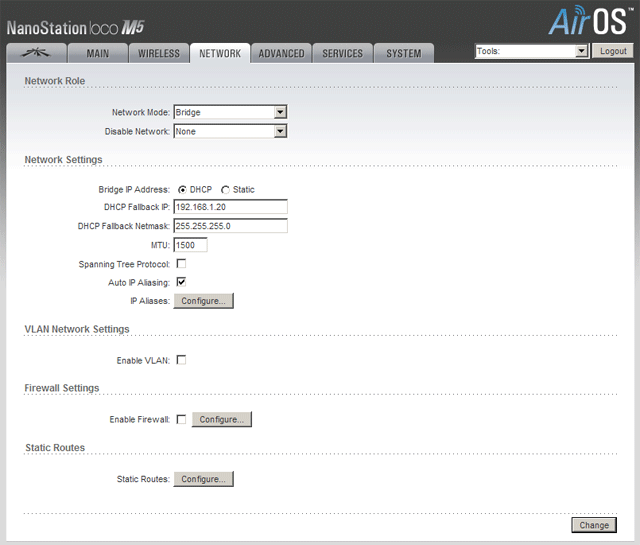This screenshot has width=640, height=545.
Task: Uncheck Auto IP Aliasing
Action: click(x=181, y=282)
